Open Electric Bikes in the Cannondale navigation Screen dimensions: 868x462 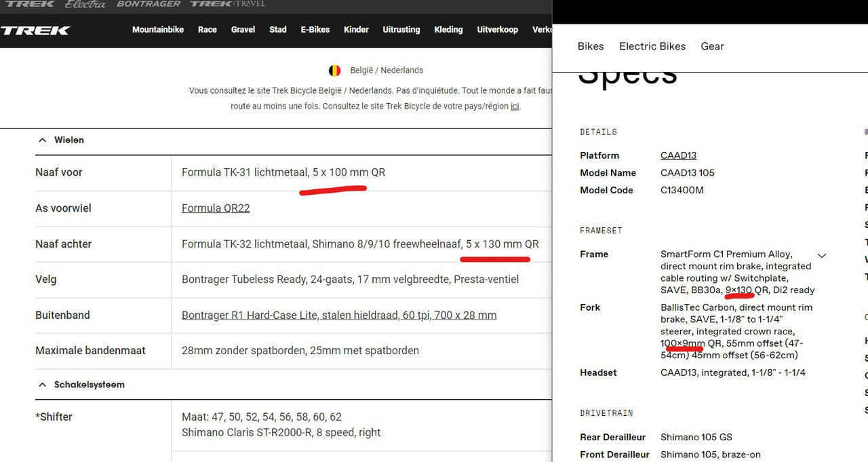click(x=652, y=46)
